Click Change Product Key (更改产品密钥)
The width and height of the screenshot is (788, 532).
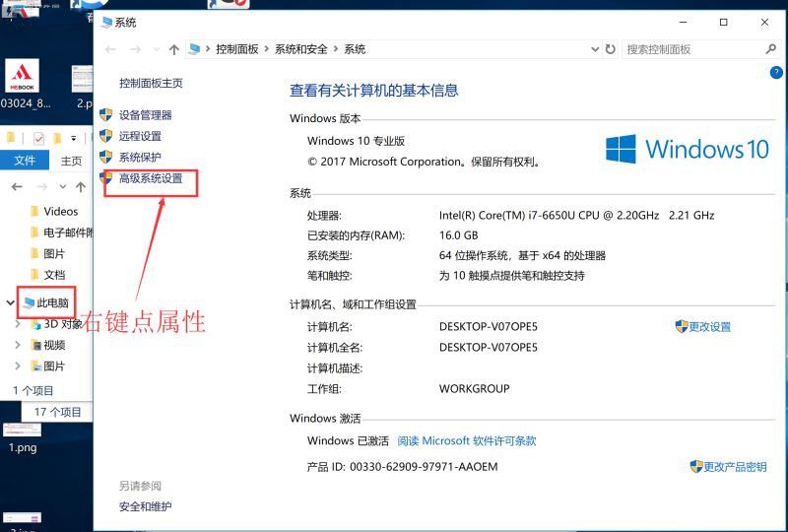pyautogui.click(x=735, y=467)
